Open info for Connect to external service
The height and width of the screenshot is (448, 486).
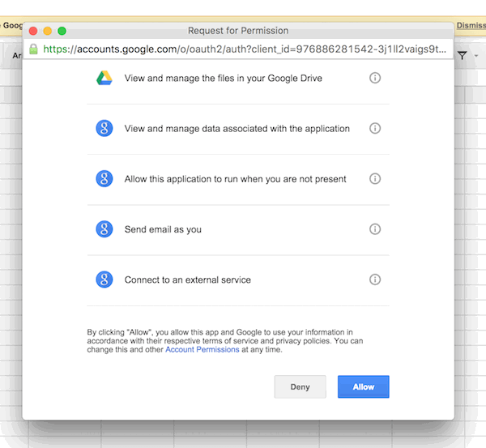point(375,279)
